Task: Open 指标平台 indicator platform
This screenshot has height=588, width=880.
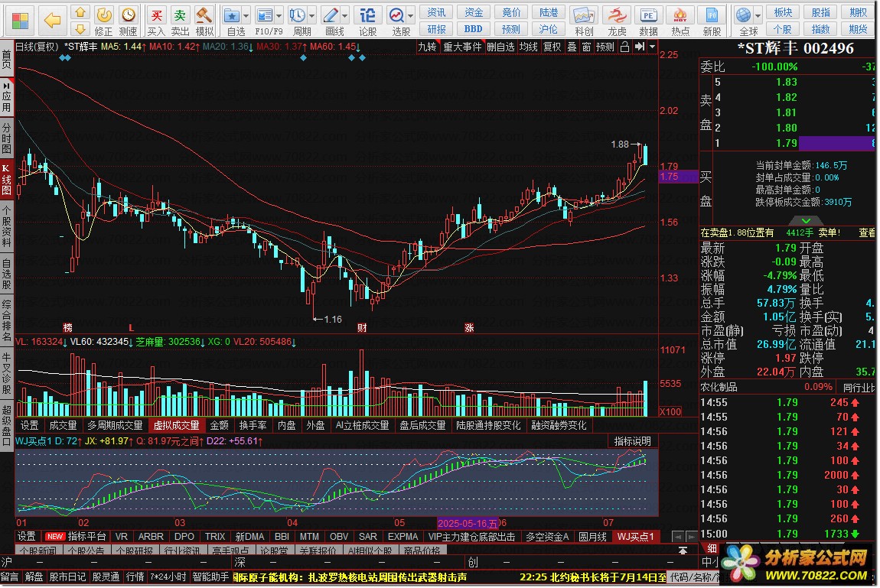Action: [86, 537]
